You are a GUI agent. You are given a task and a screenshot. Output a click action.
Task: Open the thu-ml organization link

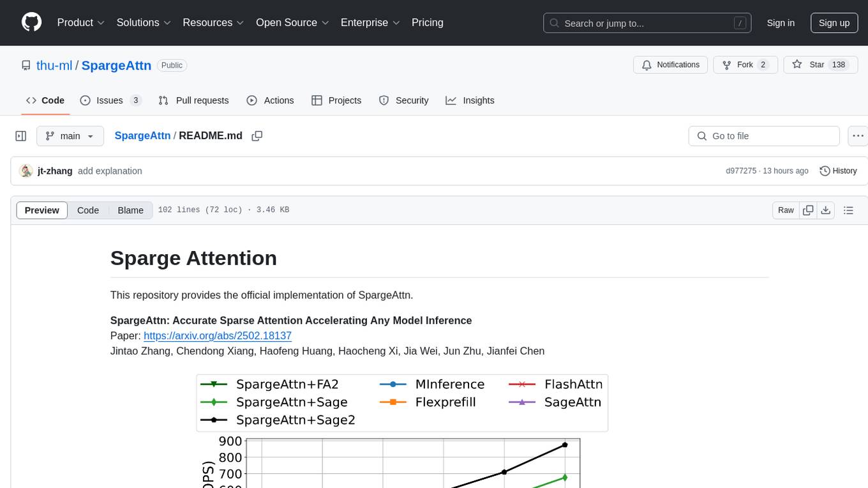point(54,65)
